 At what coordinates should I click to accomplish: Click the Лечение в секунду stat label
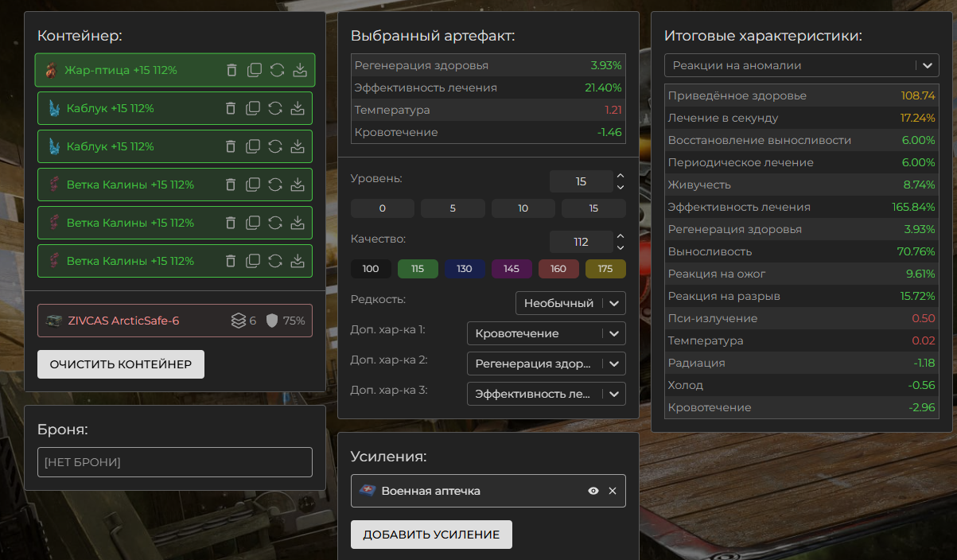723,118
